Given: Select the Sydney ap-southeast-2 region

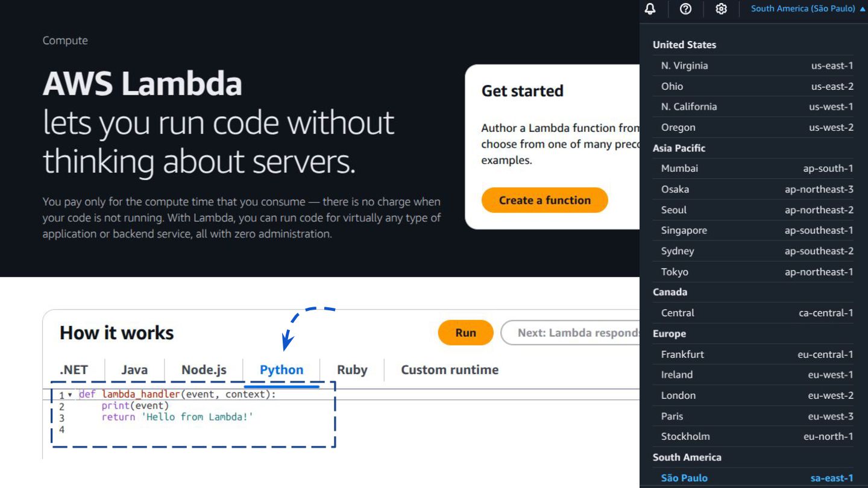Looking at the screenshot, I should pyautogui.click(x=753, y=251).
